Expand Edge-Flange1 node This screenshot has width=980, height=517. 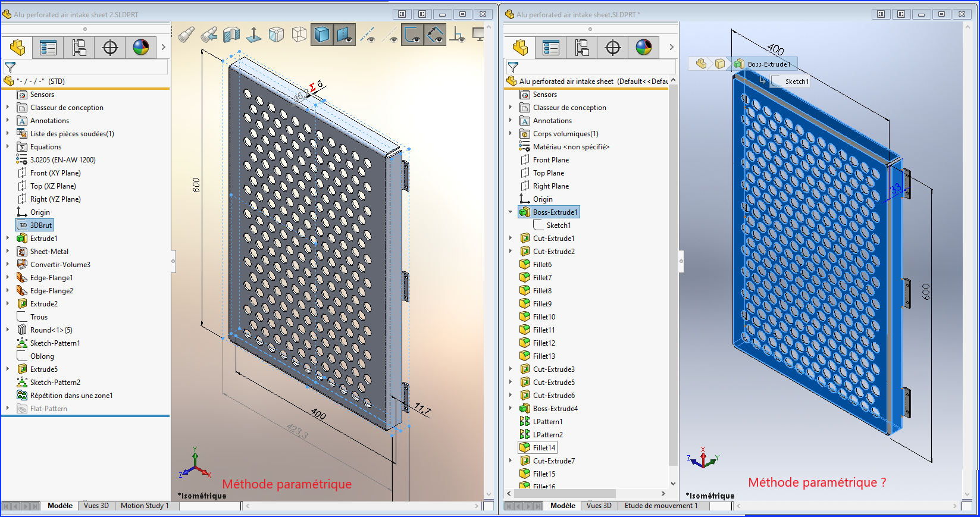point(8,278)
